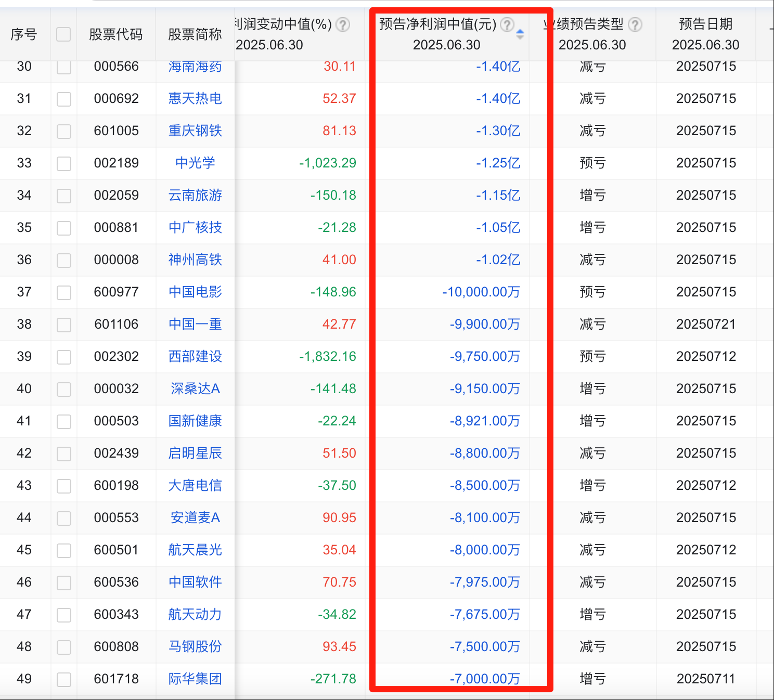
Task: Open stock link 西部建设
Action: pos(195,356)
